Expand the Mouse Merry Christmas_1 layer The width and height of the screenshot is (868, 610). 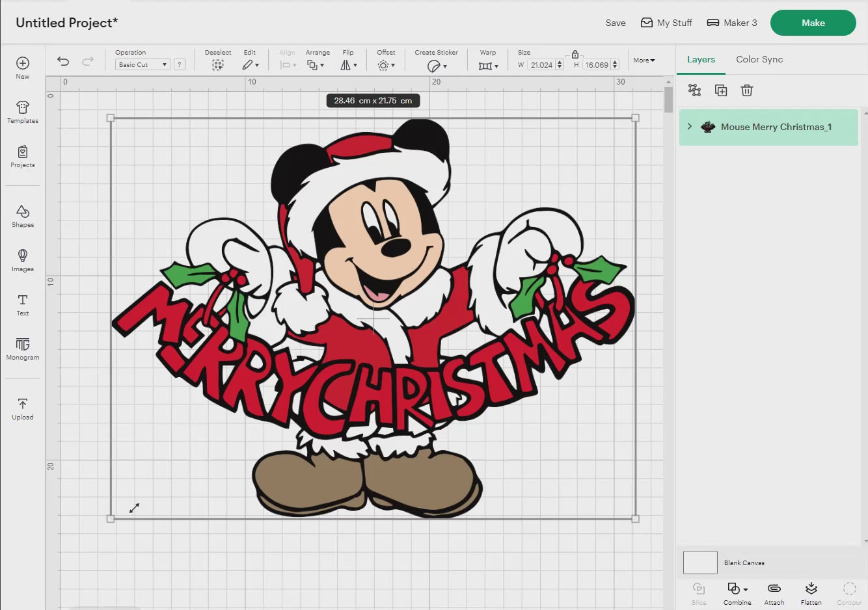[x=690, y=127]
